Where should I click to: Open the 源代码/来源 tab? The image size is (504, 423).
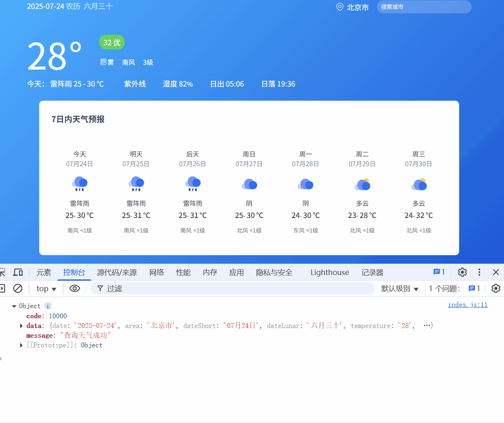pyautogui.click(x=117, y=273)
